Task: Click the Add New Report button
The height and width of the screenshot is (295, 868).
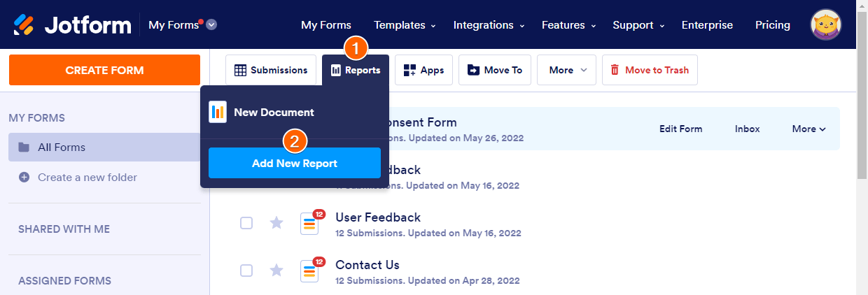Action: point(295,164)
